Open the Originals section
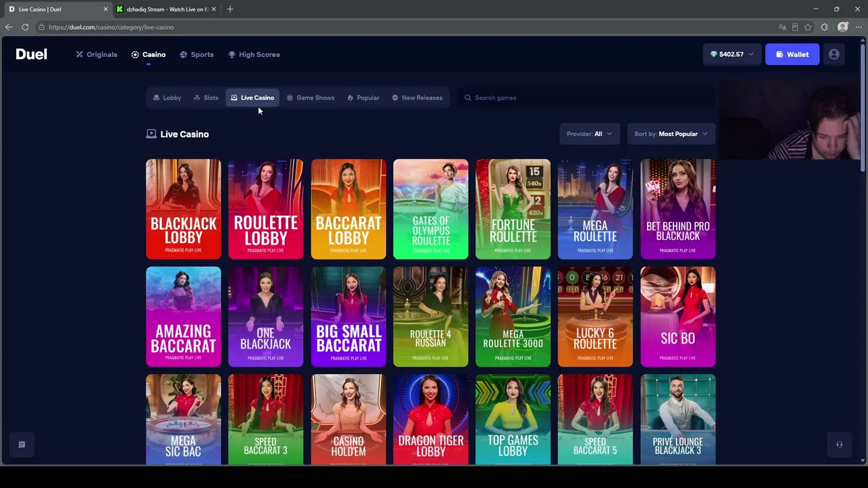Screen dimensions: 868x488 click(96, 54)
